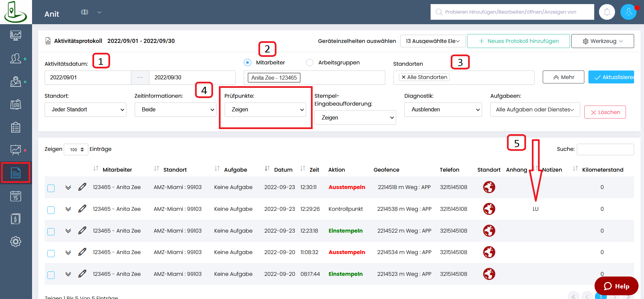Open the Zeitinformationen dropdown showing Beide

[x=175, y=110]
